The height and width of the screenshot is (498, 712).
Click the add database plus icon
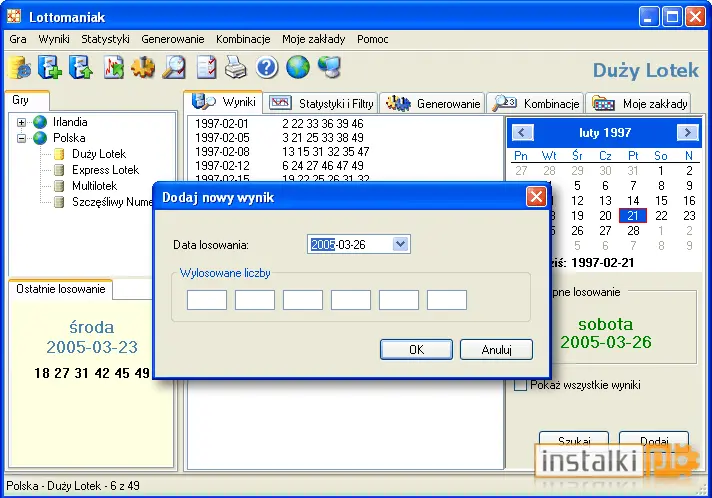[49, 68]
